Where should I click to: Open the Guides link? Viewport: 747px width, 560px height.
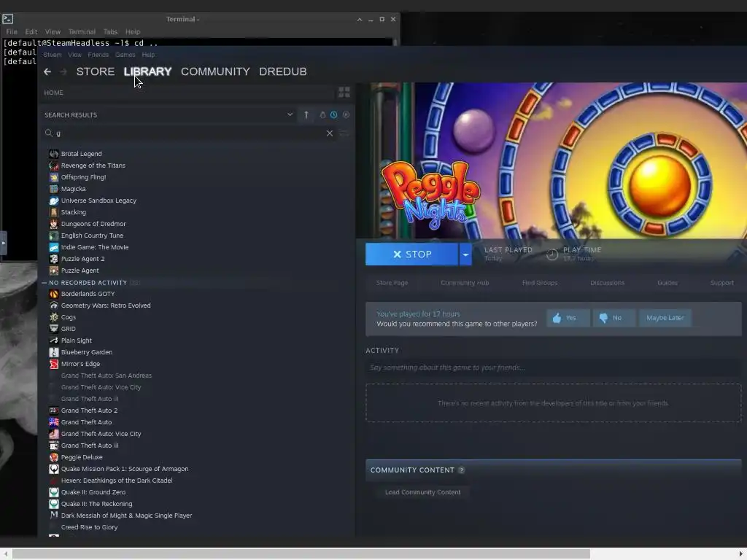coord(667,282)
